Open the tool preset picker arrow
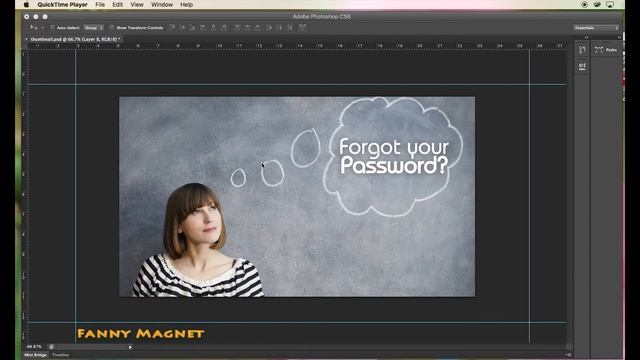The width and height of the screenshot is (640, 360). (x=42, y=28)
